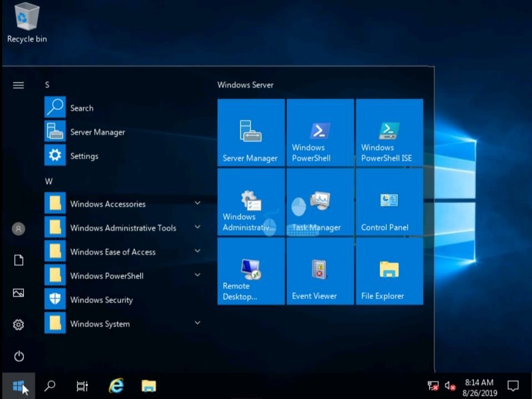This screenshot has width=532, height=399.
Task: Expand the start menu hamburger menu
Action: pyautogui.click(x=18, y=85)
